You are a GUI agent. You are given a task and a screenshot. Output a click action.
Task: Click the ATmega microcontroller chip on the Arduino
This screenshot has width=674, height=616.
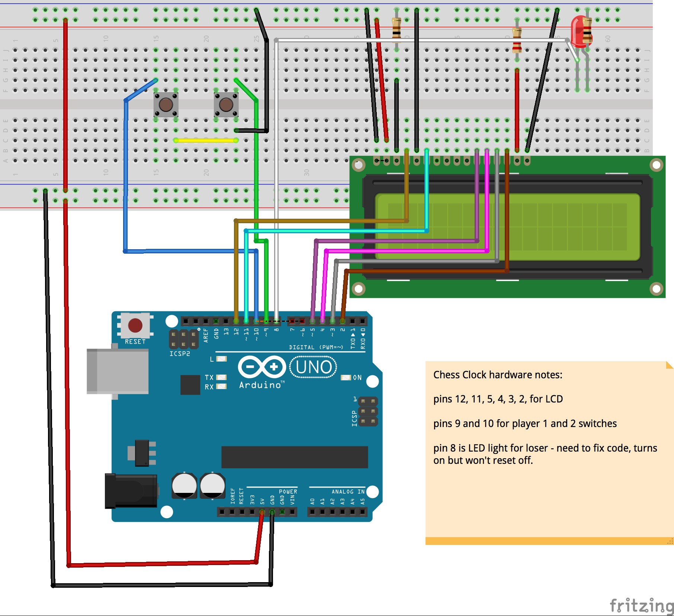[294, 457]
